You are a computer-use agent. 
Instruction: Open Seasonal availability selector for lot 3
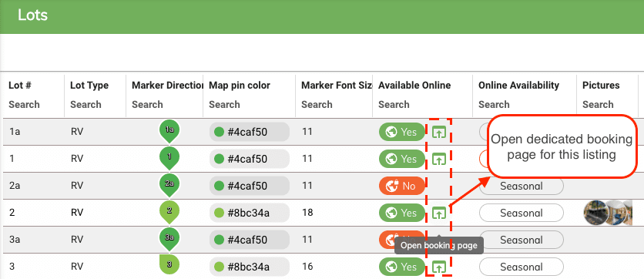coord(522,267)
